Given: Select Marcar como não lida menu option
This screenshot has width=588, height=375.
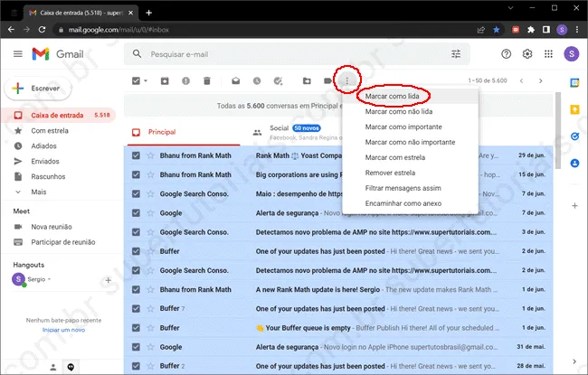Looking at the screenshot, I should coord(411,112).
